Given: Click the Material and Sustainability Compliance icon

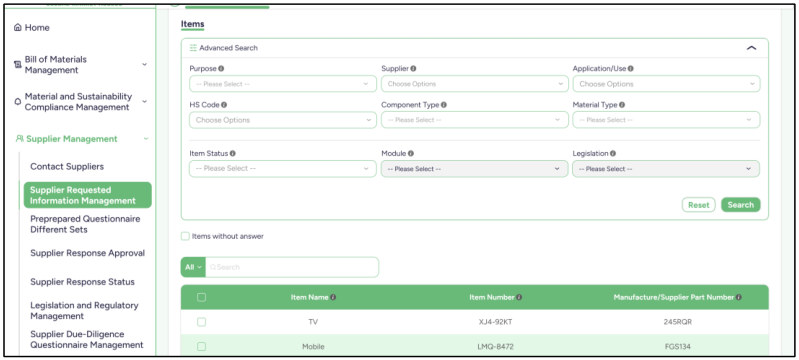Looking at the screenshot, I should 18,101.
